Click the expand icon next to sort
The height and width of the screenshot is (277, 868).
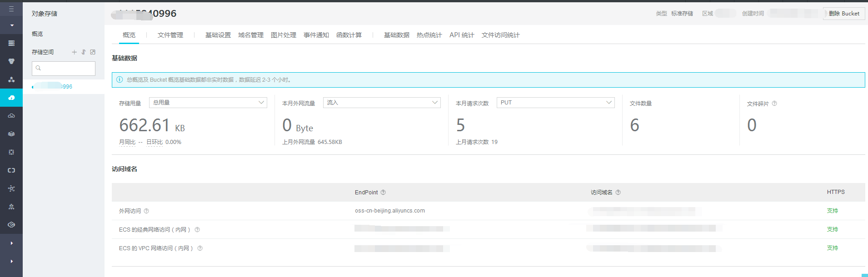click(93, 52)
